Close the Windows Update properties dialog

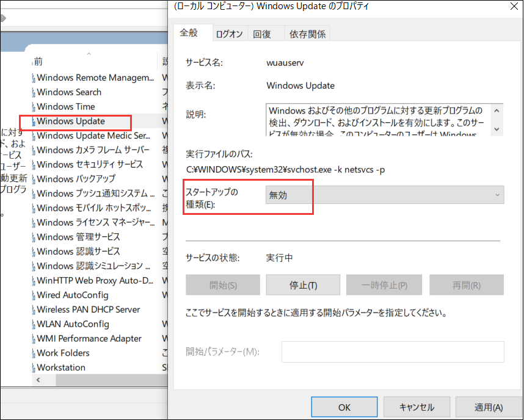pos(514,6)
